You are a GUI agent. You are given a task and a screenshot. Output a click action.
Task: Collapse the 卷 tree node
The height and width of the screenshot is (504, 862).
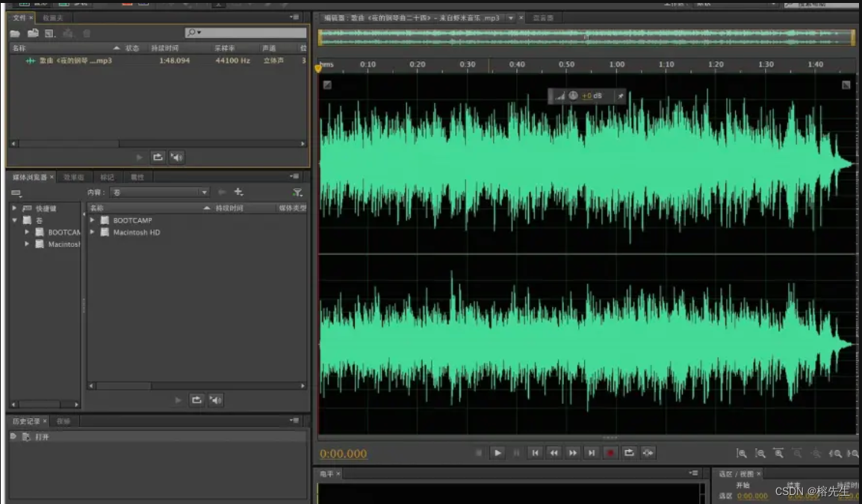tap(14, 220)
